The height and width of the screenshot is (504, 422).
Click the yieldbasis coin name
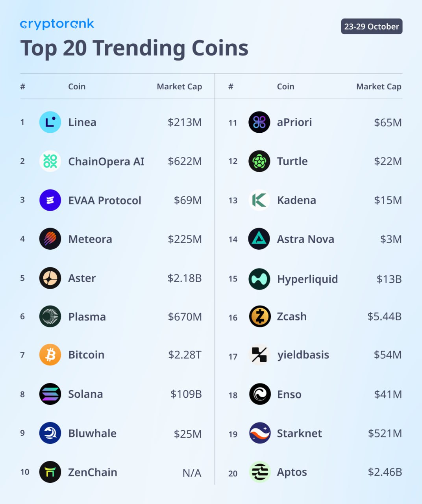303,355
